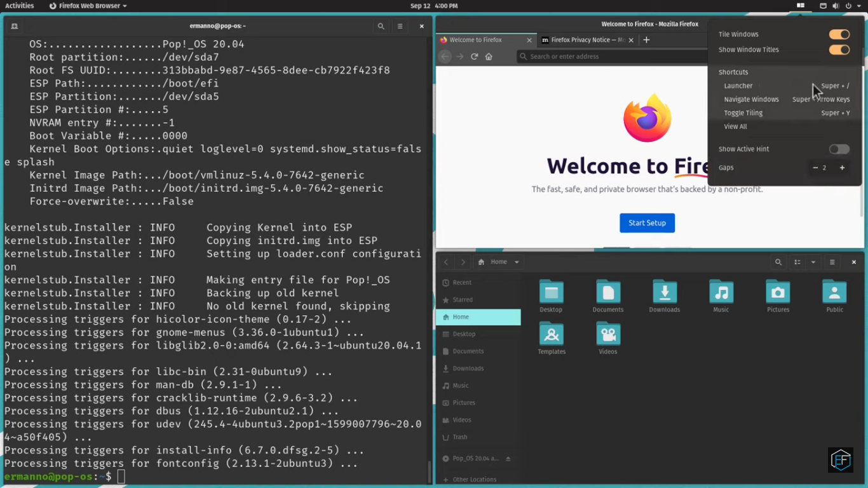
Task: Search files with magnifier in Files
Action: tap(778, 262)
